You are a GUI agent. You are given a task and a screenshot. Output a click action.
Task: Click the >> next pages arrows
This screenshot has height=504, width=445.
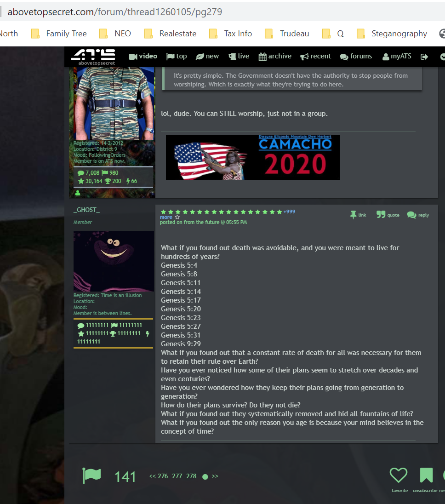(x=215, y=476)
